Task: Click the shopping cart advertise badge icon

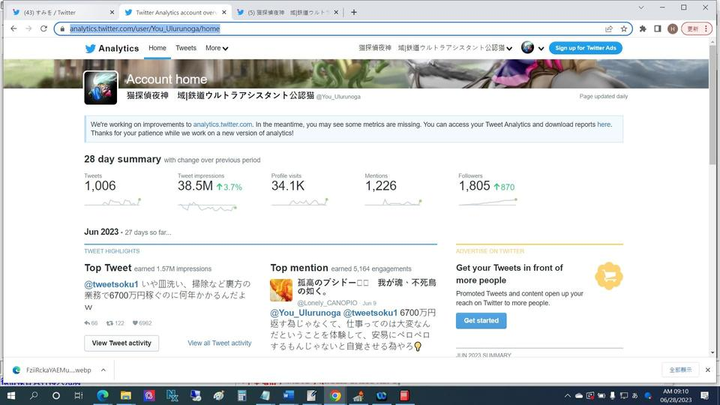Action: pos(609,276)
